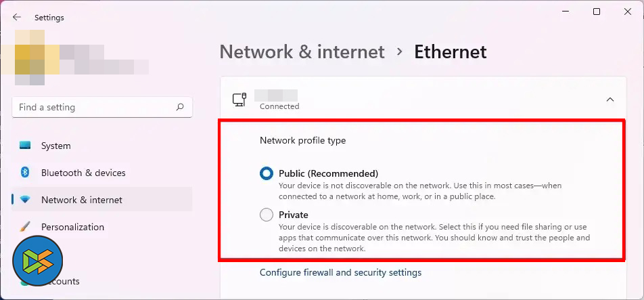Click the round green-orange logo overlay
Screen dimensions: 644x300
click(x=38, y=262)
